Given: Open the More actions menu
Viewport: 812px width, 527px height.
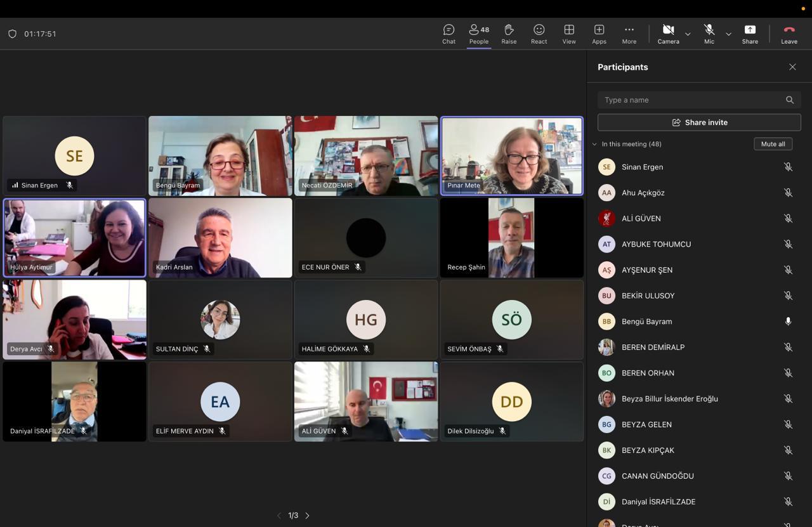Looking at the screenshot, I should [x=629, y=34].
